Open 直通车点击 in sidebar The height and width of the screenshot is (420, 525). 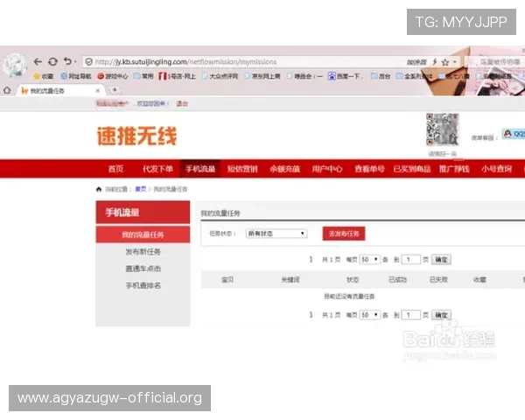pyautogui.click(x=143, y=269)
